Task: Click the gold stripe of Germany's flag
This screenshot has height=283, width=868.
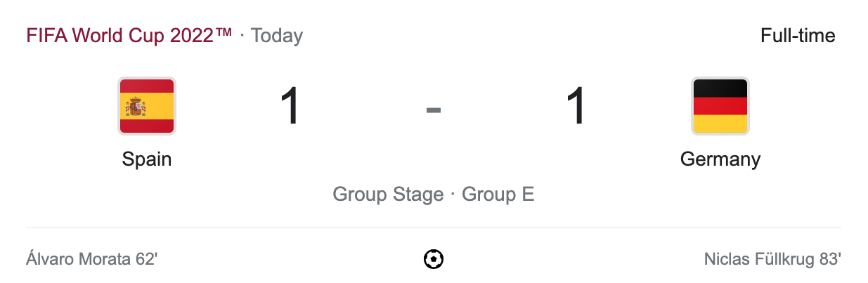Action: coord(720,124)
